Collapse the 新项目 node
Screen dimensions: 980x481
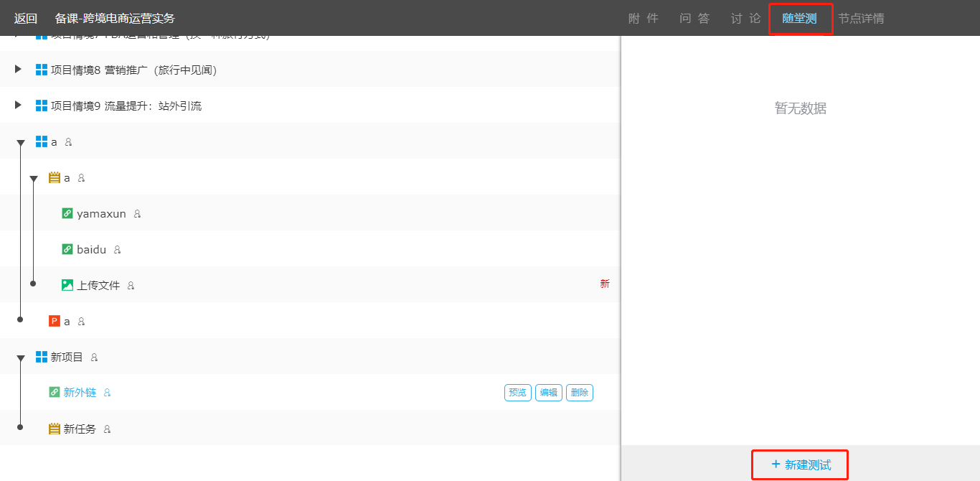[21, 358]
